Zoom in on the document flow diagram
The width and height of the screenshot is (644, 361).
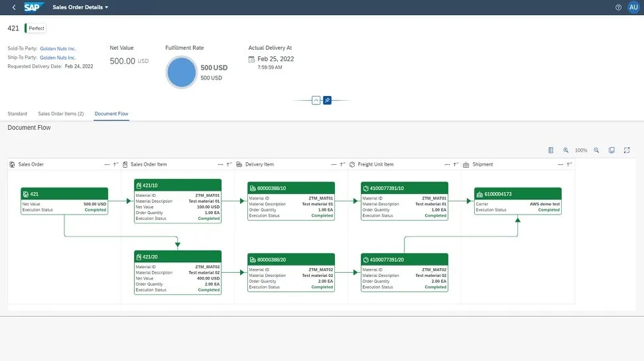click(566, 150)
